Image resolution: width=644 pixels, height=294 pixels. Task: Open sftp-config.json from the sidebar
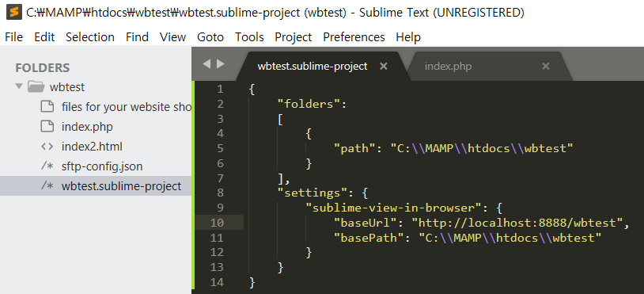[x=102, y=166]
